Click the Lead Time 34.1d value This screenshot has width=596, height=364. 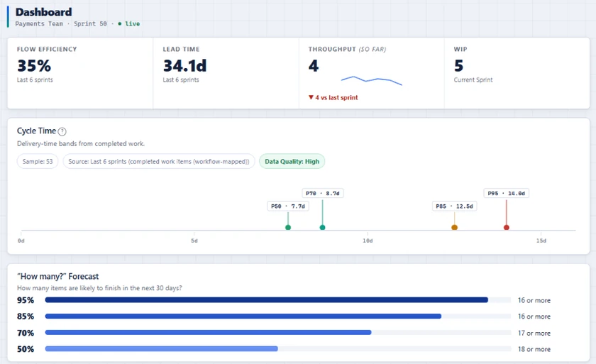(x=184, y=66)
